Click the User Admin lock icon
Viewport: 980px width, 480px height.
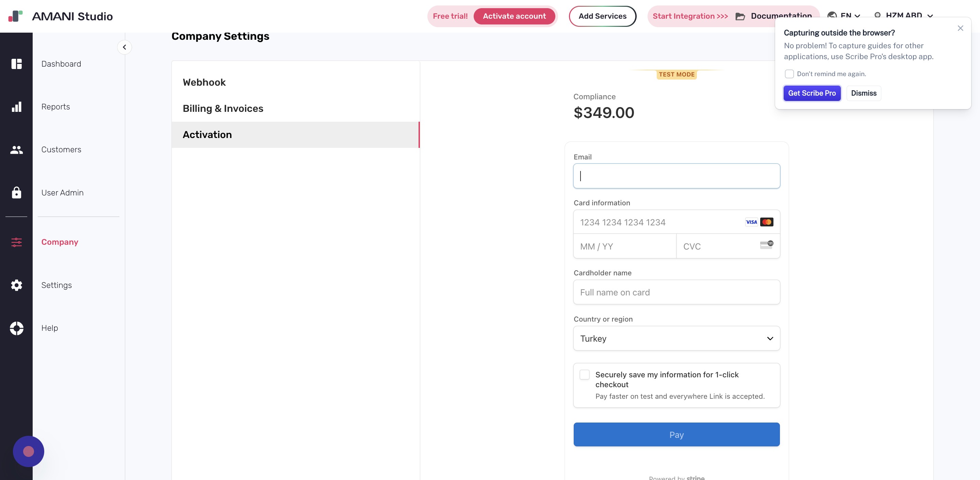coord(17,193)
